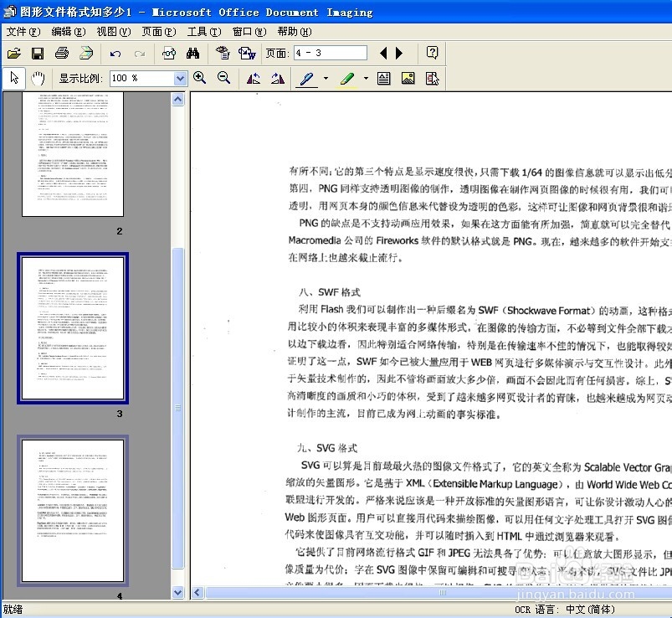Viewport: 672px width, 618px height.
Task: Click the OCR 语言: 中文(简体) status text
Action: click(x=565, y=610)
